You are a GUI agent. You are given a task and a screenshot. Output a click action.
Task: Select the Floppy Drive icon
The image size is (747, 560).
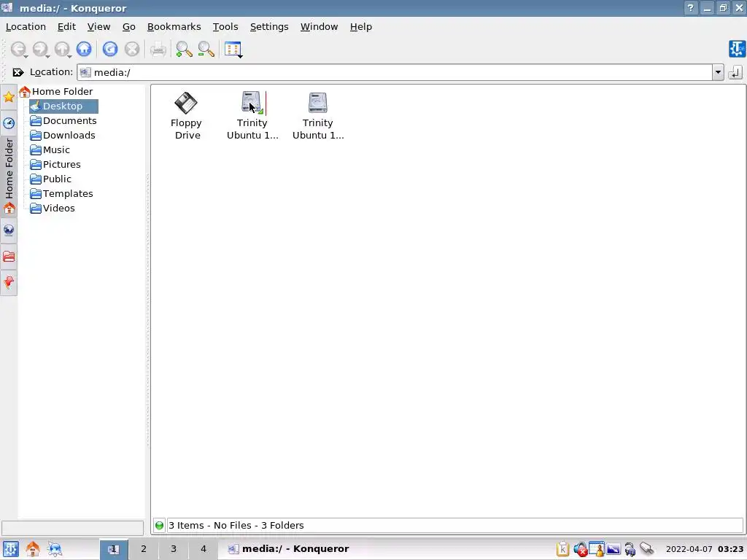coord(186,116)
